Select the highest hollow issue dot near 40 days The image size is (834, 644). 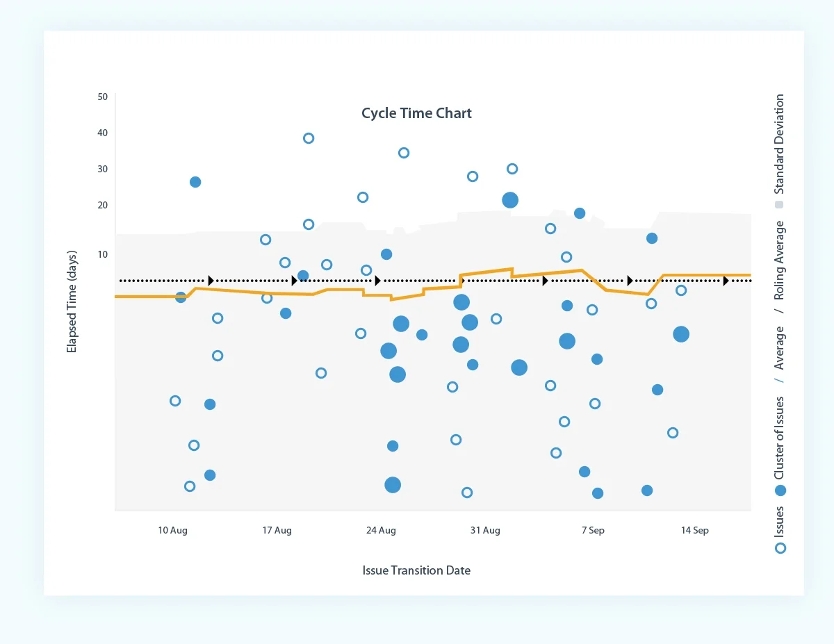309,138
